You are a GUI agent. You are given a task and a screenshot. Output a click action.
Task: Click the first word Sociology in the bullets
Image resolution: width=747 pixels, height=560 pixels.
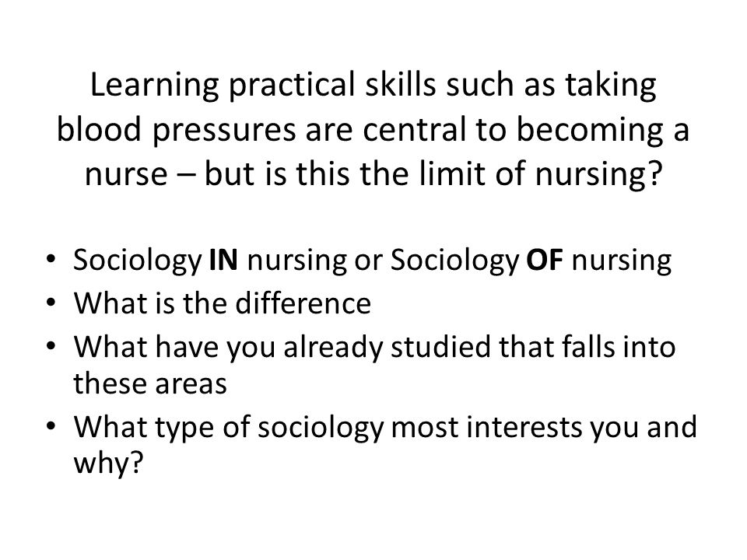pos(138,261)
